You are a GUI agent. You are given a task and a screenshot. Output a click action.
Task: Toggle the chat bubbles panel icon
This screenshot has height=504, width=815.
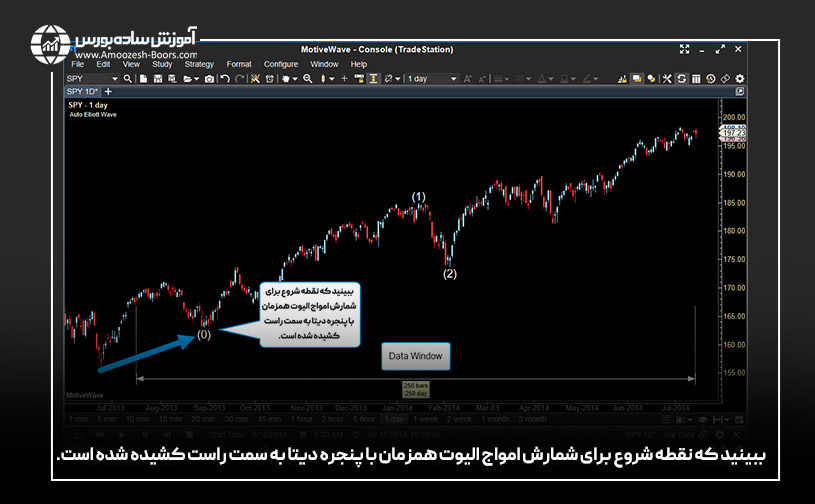(x=637, y=78)
